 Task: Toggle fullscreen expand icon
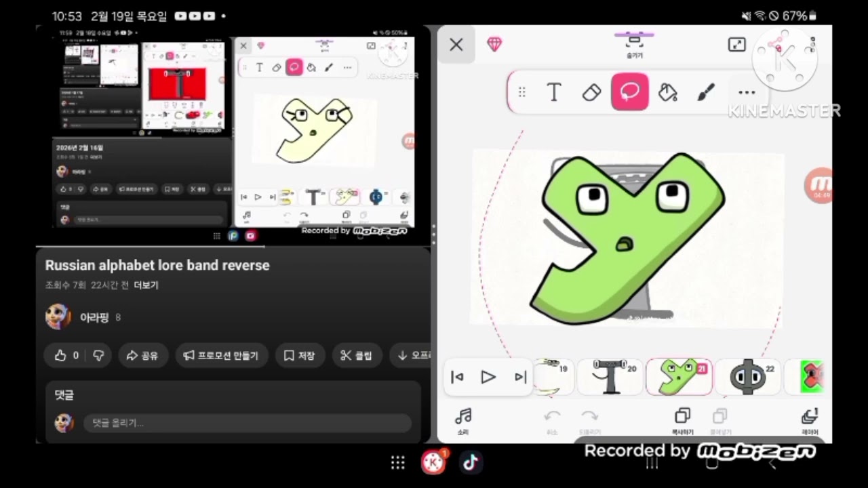click(736, 45)
